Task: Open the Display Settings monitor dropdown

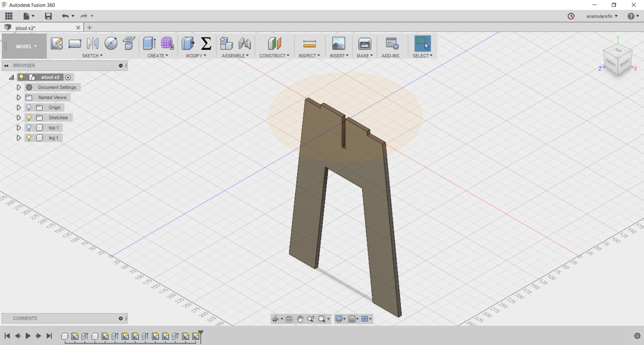Action: (340, 319)
